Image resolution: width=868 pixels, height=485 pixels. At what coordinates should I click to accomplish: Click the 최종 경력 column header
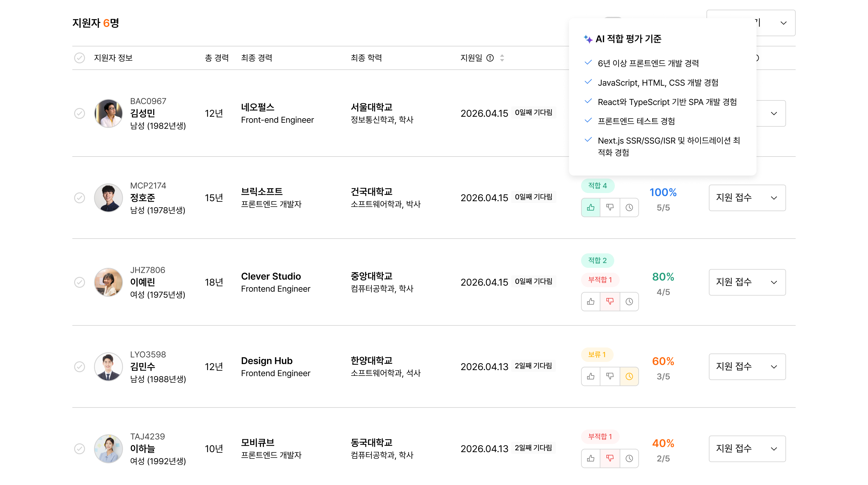pyautogui.click(x=256, y=58)
